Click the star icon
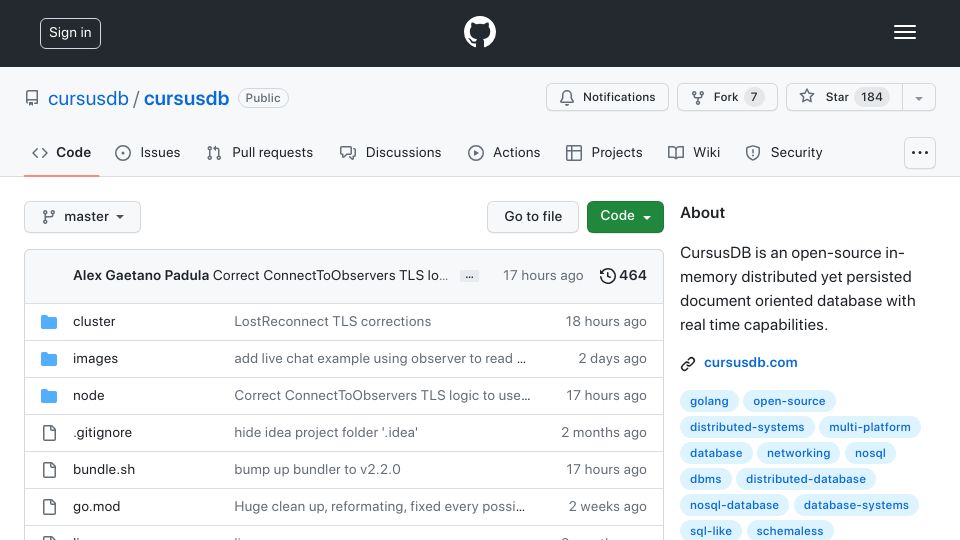Viewport: 960px width, 540px height. coord(807,96)
